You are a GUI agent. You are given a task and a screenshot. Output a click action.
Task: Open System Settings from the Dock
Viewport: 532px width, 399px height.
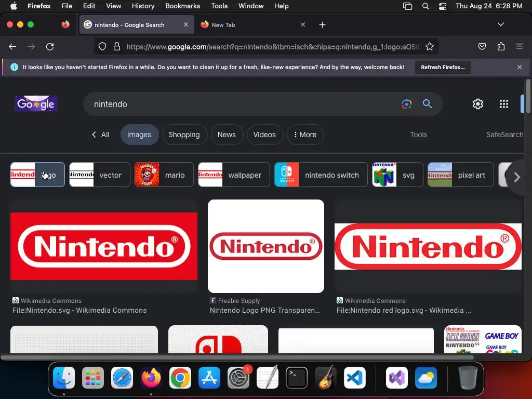coord(238,378)
